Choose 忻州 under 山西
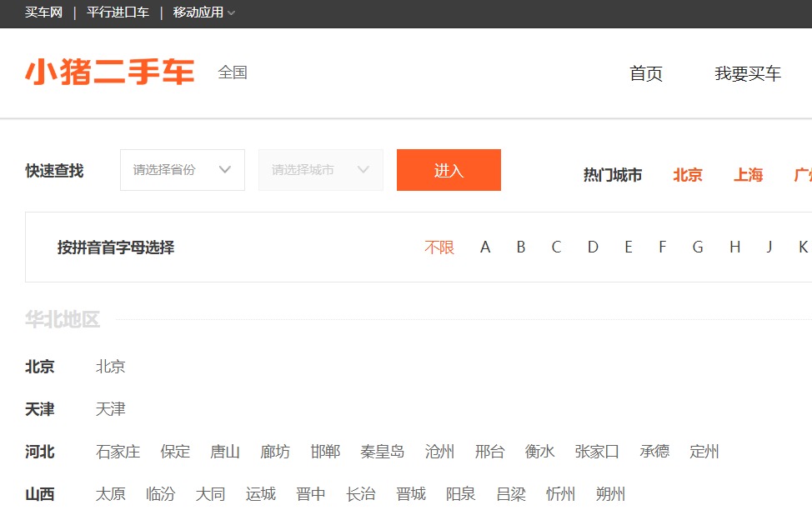 pos(561,494)
